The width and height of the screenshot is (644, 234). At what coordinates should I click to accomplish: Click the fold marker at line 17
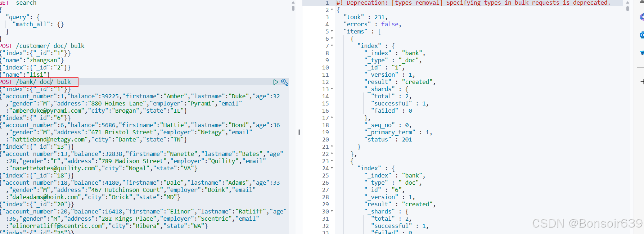(x=332, y=118)
